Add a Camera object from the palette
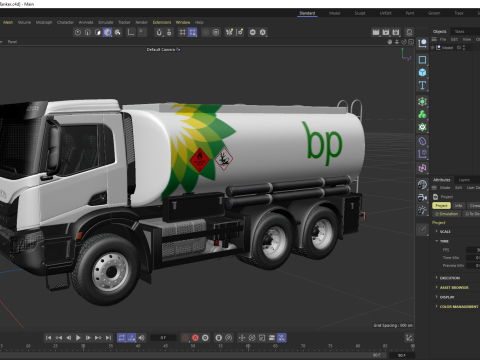This screenshot has height=360, width=480. pyautogui.click(x=422, y=197)
